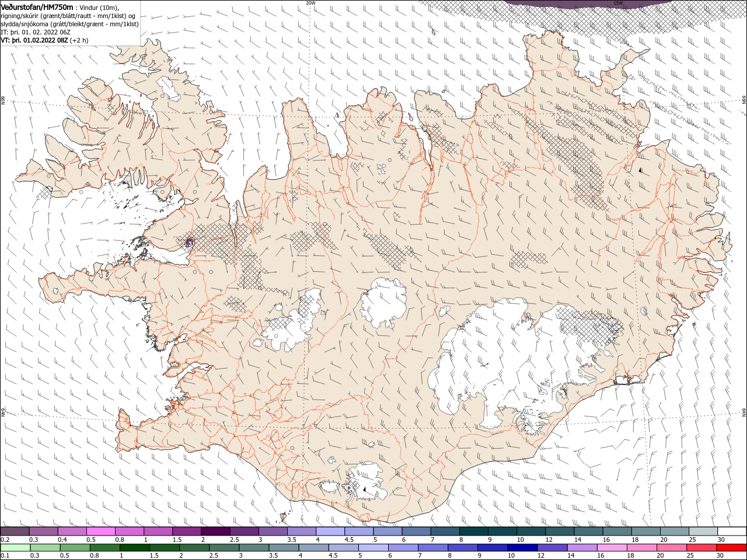The height and width of the screenshot is (560, 747).
Task: Click the light green swatch labeled 0.3
Action: click(x=44, y=548)
